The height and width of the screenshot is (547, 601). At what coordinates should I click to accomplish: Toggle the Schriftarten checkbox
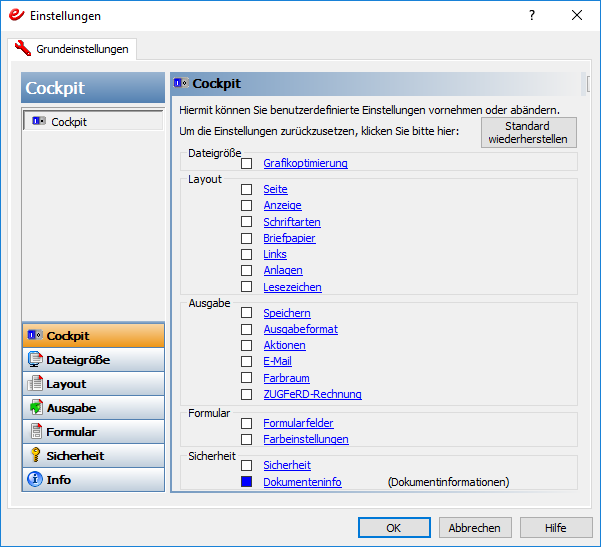(246, 222)
